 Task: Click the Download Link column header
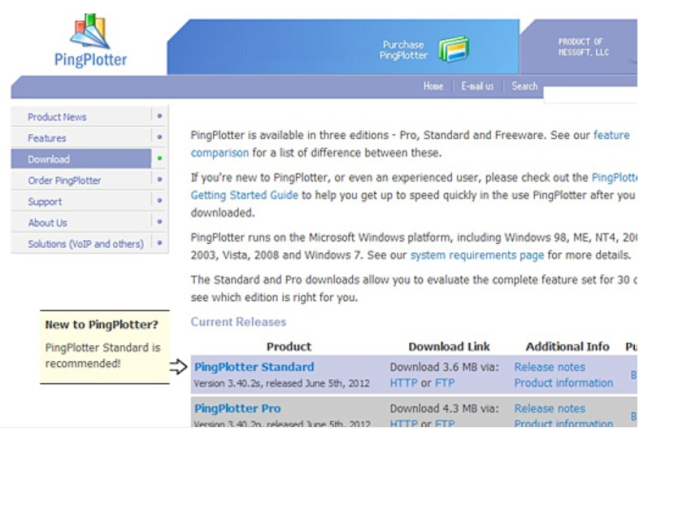pos(449,347)
